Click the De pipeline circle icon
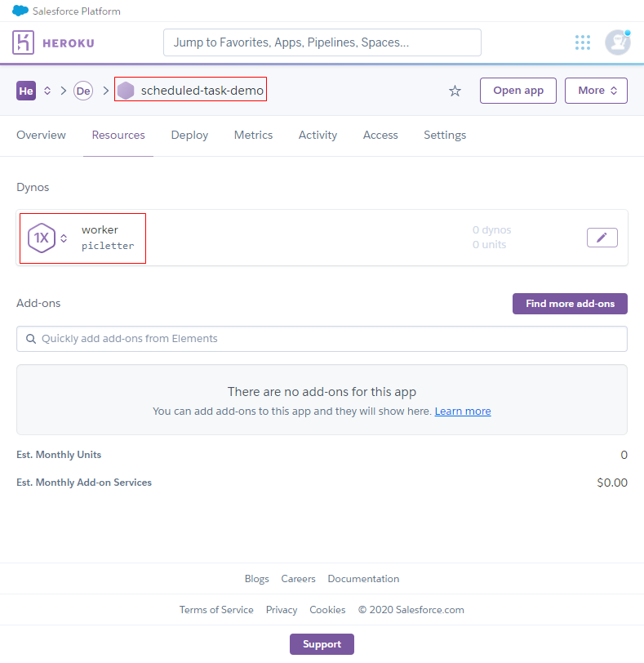Image resolution: width=644 pixels, height=663 pixels. [83, 91]
